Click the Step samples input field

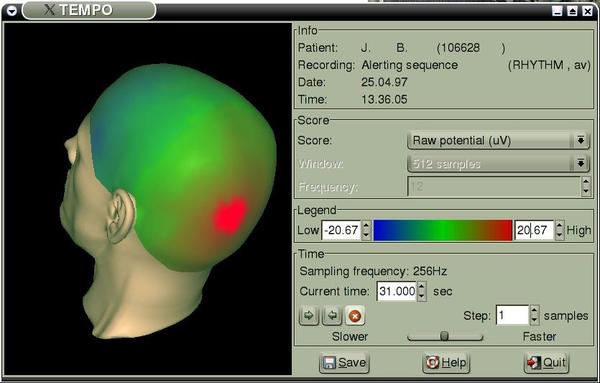pyautogui.click(x=512, y=315)
